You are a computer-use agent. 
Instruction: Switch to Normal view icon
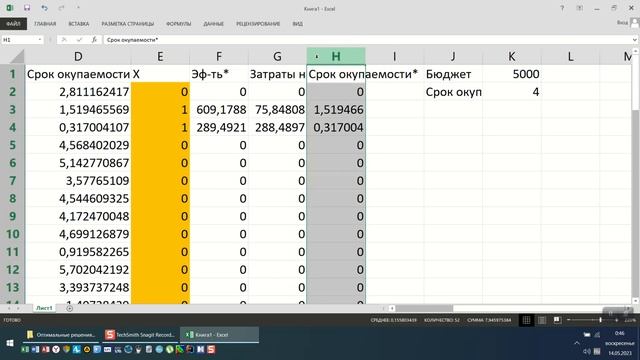point(527,320)
